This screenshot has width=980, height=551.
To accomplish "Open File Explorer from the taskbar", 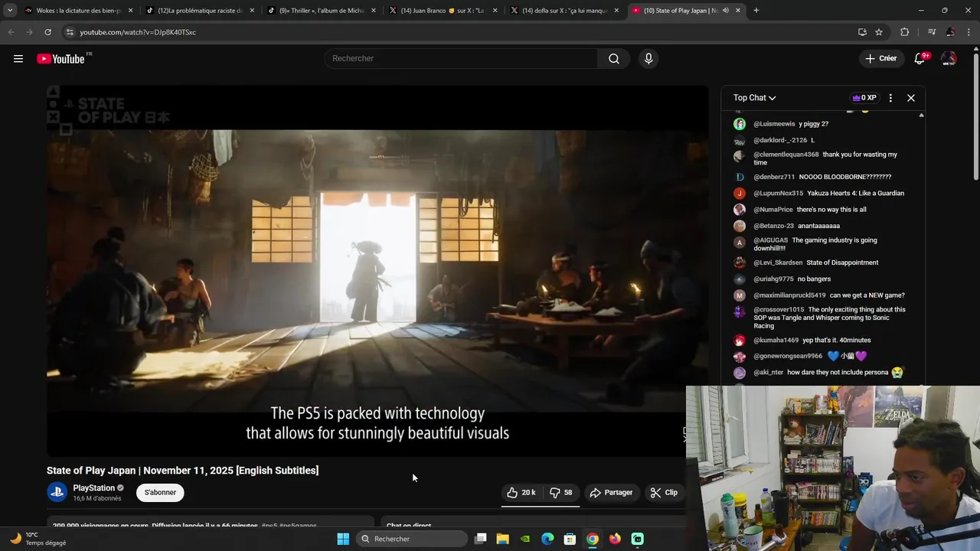I will 503,539.
